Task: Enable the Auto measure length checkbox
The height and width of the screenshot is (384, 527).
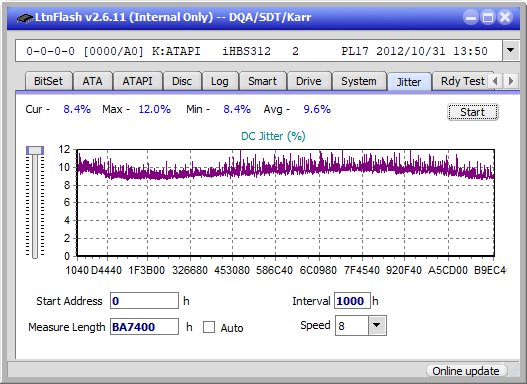Action: 209,327
